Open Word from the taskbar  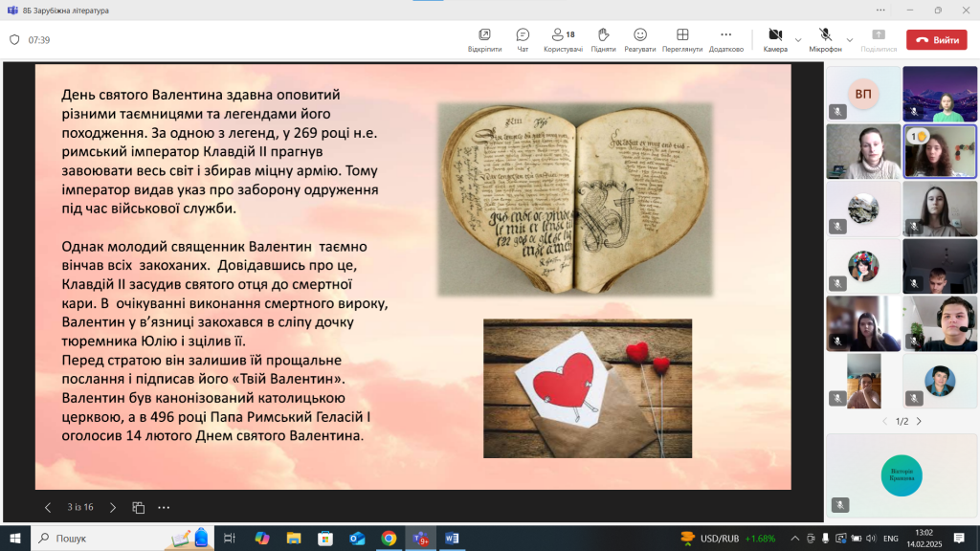(452, 539)
